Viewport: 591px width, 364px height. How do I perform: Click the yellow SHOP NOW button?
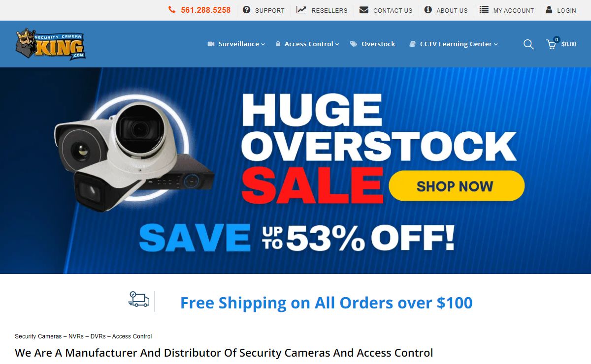[x=457, y=186]
